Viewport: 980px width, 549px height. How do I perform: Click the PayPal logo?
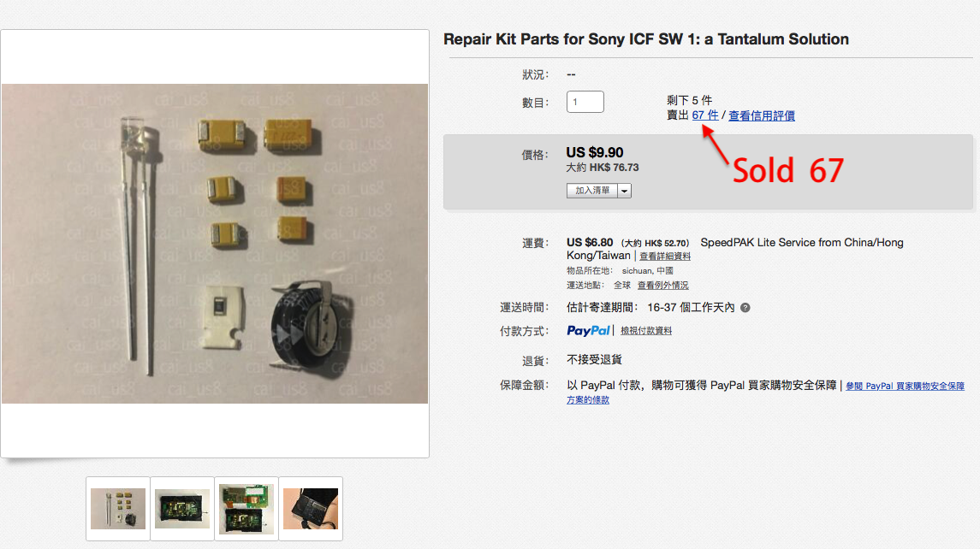pos(588,330)
